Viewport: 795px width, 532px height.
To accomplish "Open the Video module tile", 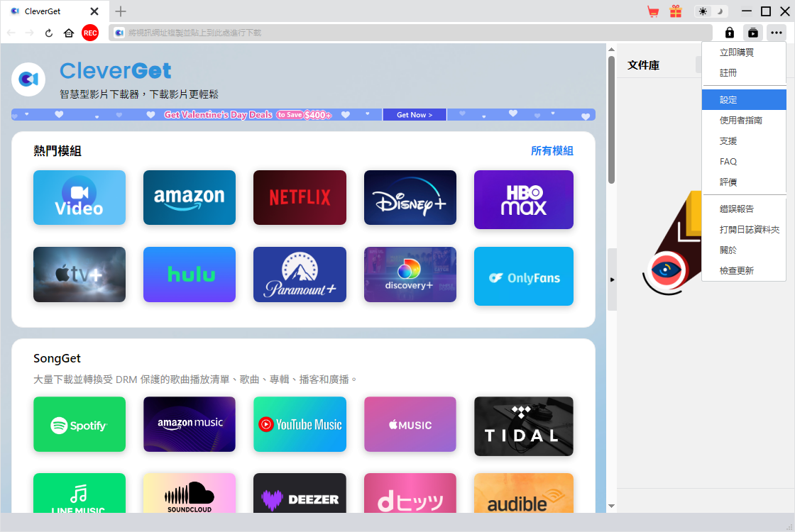I will 79,198.
